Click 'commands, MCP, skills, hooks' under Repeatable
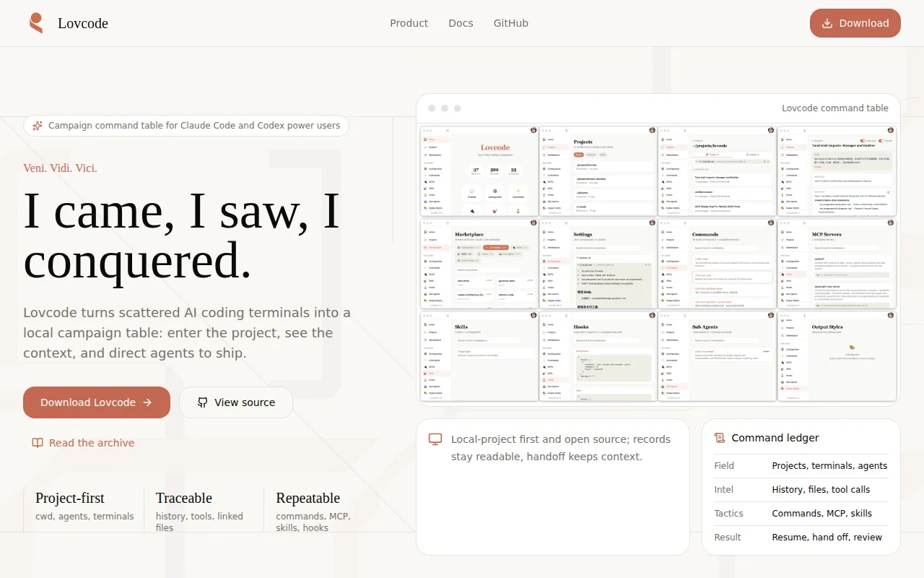 [312, 522]
